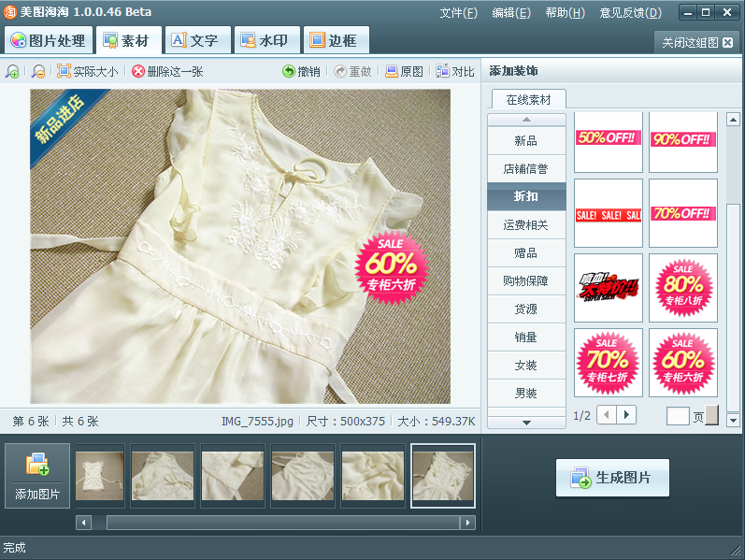
Task: Click sticker panel scrollbar down arrow
Action: click(733, 421)
